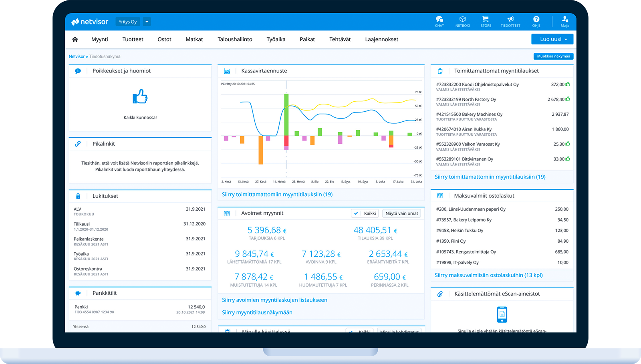This screenshot has width=641, height=364.
Task: Click the Netvisor logo
Action: coord(90,22)
